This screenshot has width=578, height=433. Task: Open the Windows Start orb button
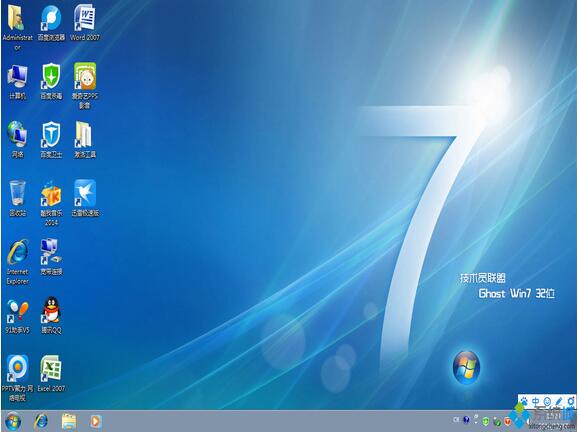pos(13,421)
